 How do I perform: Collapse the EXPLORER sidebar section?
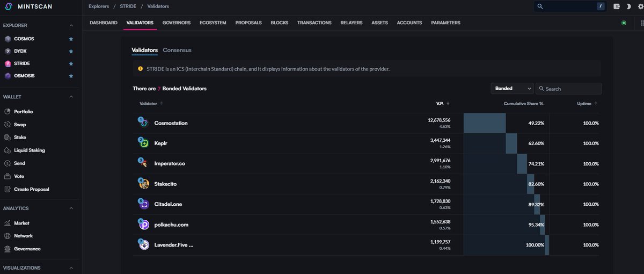71,25
